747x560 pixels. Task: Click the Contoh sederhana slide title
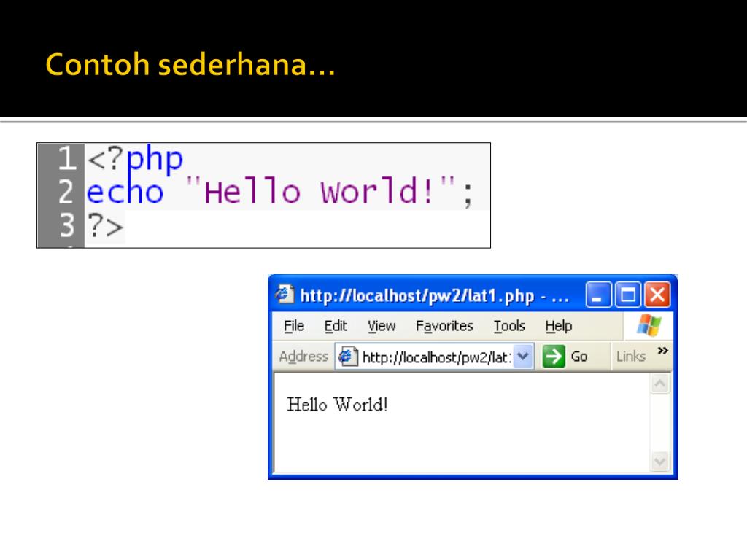[190, 64]
